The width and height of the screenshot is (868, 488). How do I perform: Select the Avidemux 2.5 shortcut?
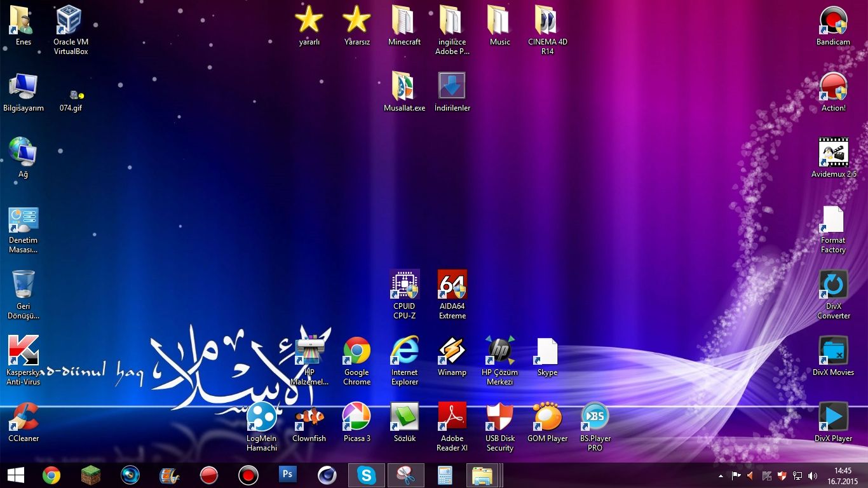tap(833, 158)
